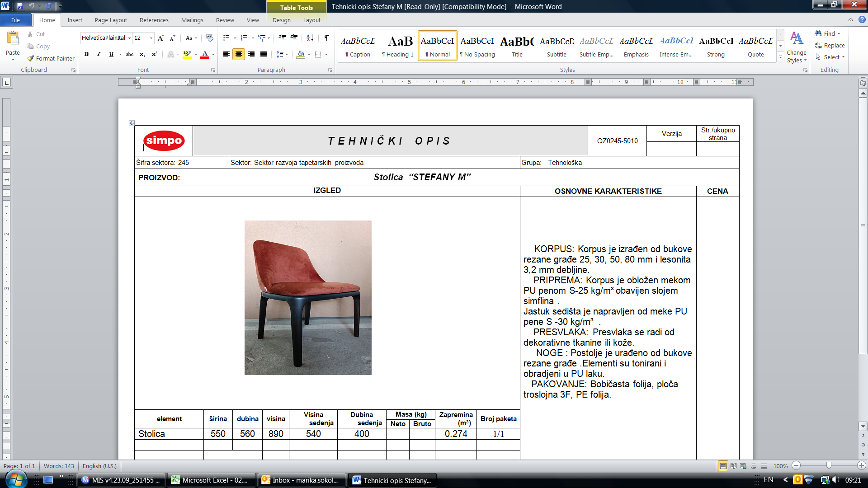Screen dimensions: 868x488
Task: Toggle italic formatting
Action: click(99, 54)
